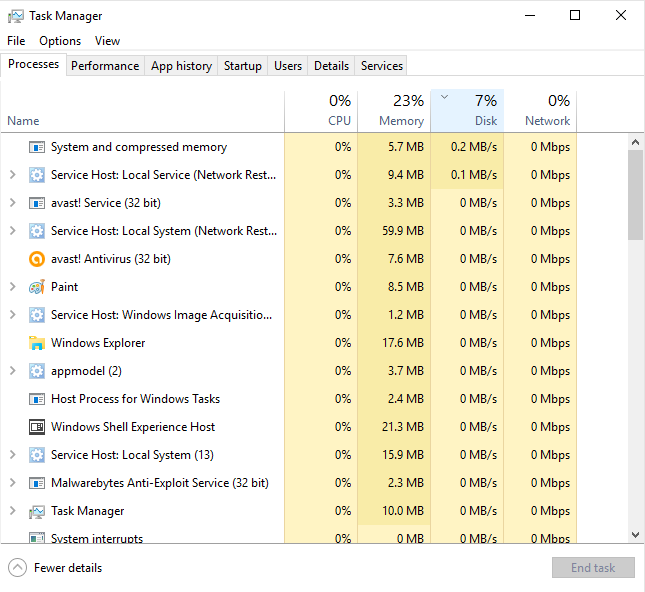Viewport: 645px width, 592px height.
Task: Select the Windows Explorer process name
Action: 98,343
